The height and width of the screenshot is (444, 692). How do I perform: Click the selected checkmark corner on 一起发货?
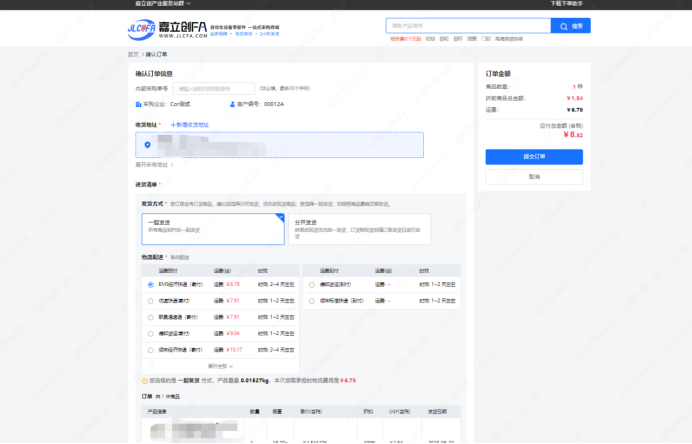[x=280, y=216]
